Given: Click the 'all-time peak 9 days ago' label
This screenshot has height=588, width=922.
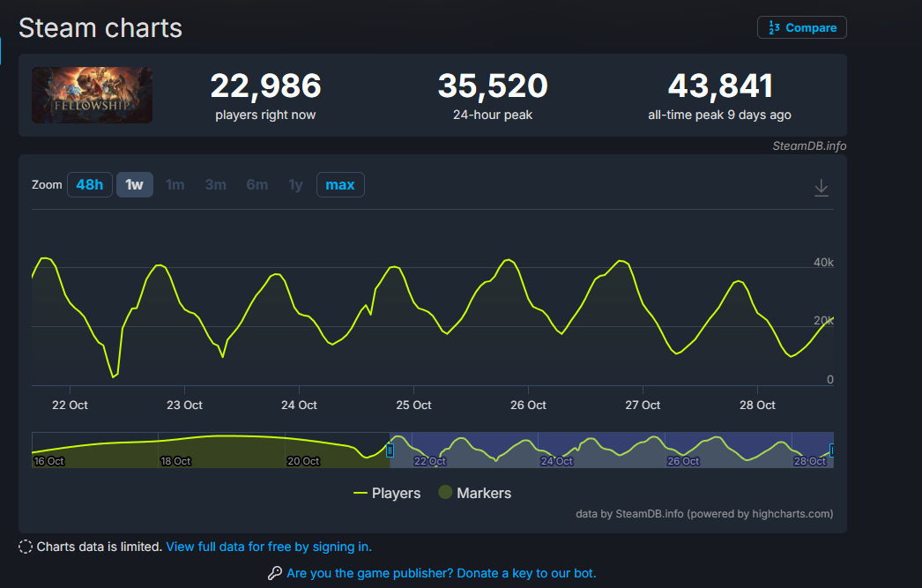Looking at the screenshot, I should 720,115.
